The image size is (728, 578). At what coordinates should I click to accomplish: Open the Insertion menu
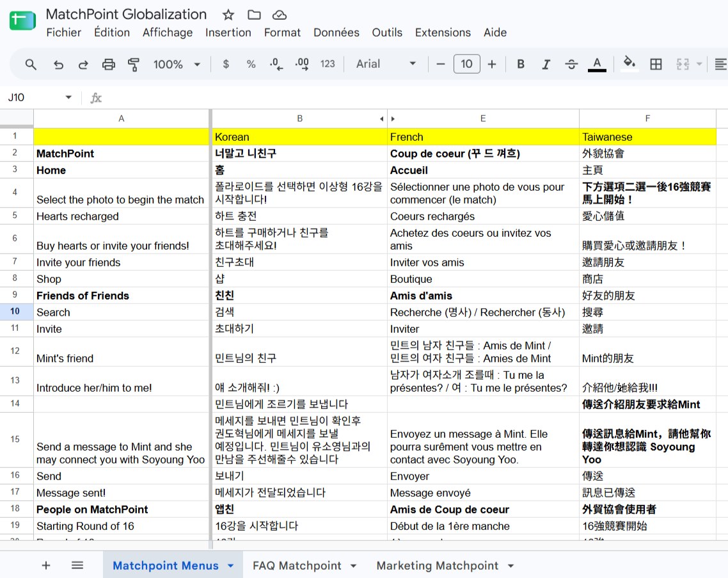tap(228, 33)
